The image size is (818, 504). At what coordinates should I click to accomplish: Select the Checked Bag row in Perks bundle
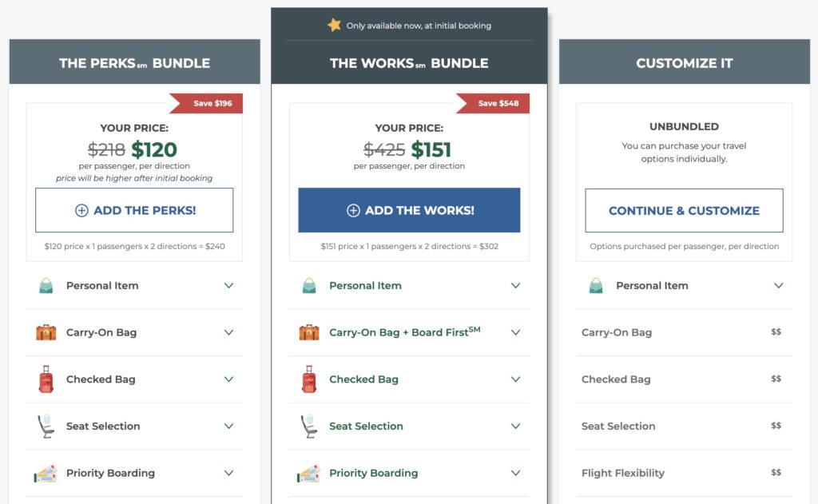click(x=133, y=379)
